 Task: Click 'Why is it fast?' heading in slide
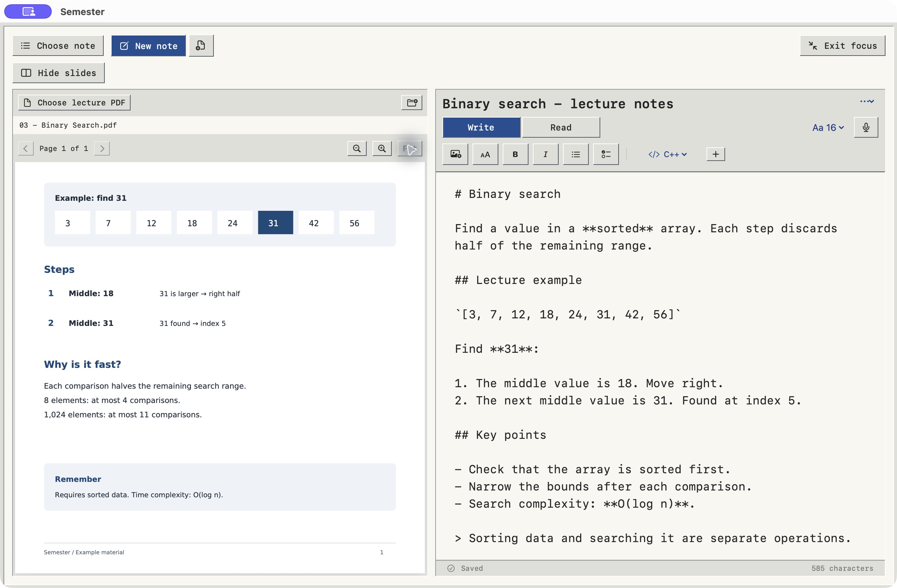83,364
